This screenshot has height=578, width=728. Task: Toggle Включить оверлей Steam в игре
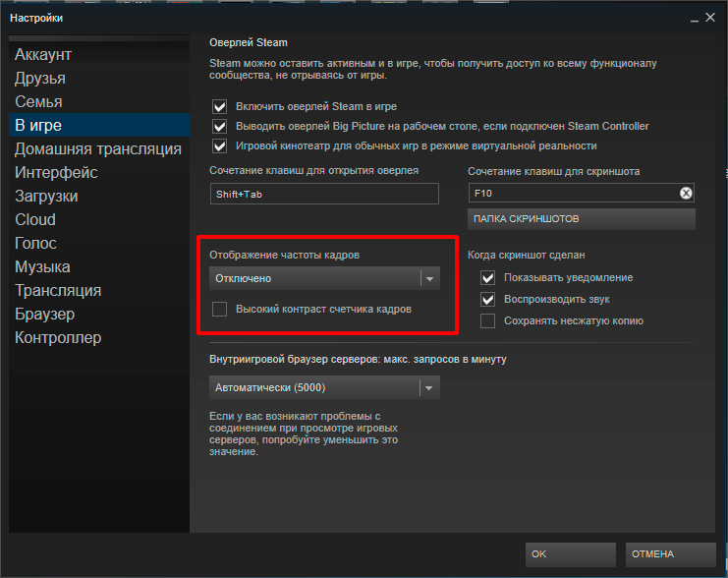coord(220,107)
